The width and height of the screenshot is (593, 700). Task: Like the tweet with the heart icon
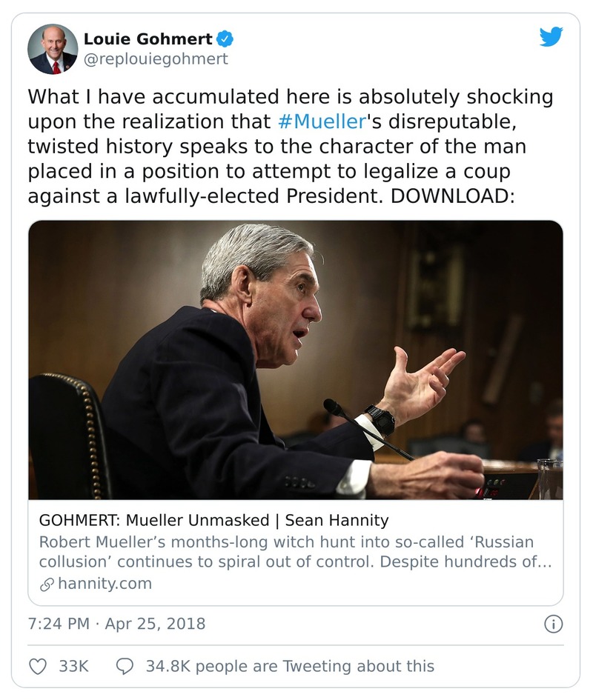38,666
